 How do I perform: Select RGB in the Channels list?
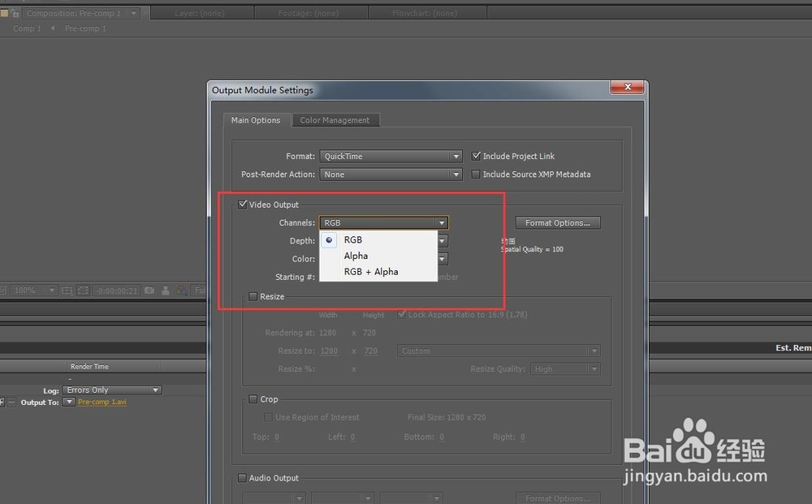tap(378, 239)
